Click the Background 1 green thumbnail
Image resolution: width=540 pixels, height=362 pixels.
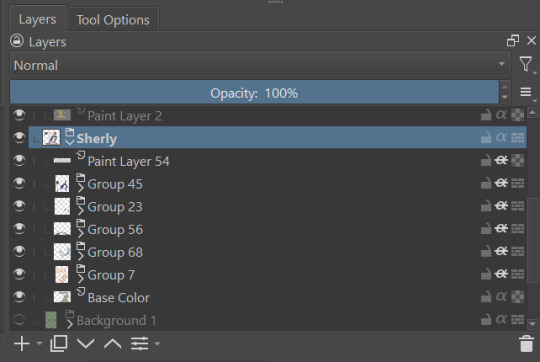coord(51,320)
